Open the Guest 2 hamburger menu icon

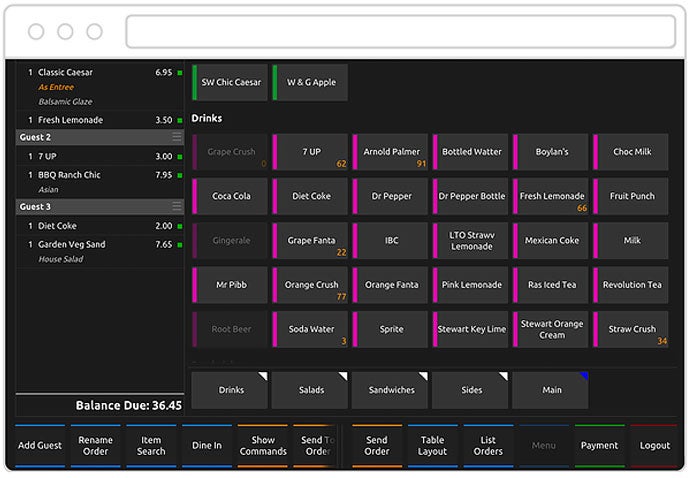[x=177, y=137]
